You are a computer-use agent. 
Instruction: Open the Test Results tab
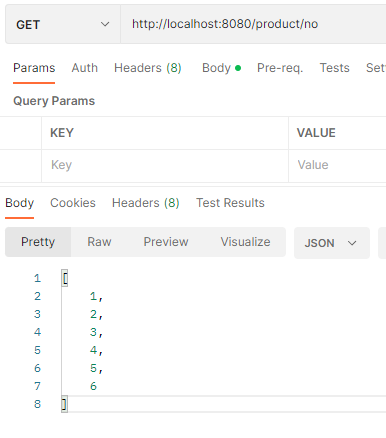[x=230, y=203]
